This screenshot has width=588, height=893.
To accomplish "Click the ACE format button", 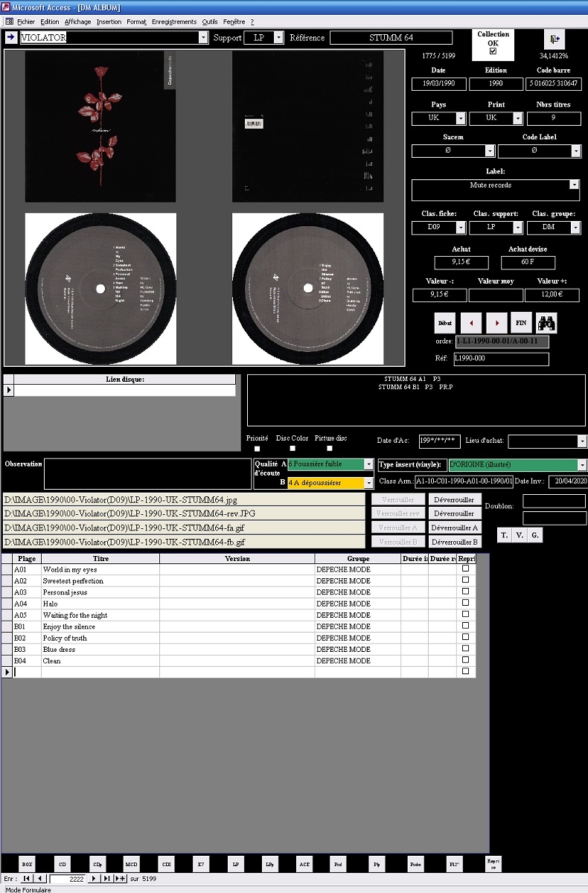I will coord(304,864).
